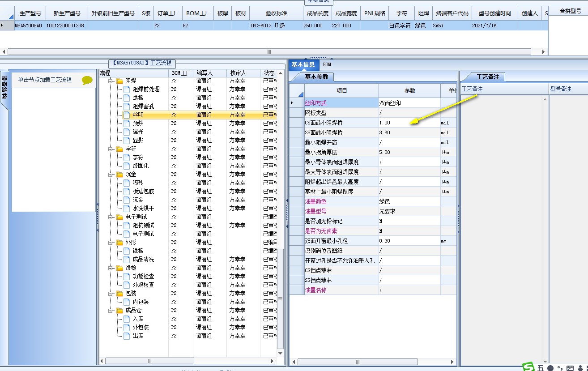Click the speech bubble icon beside 单击节点加载工艺流程

coord(87,81)
